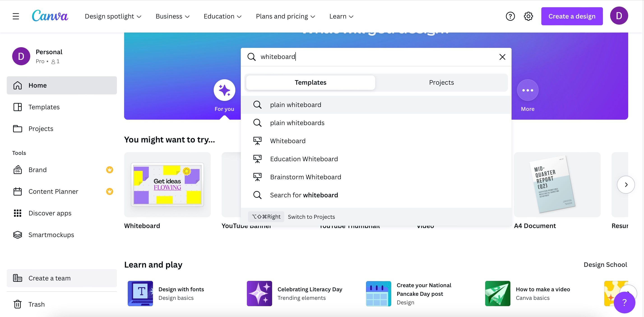Open the Trash

point(37,304)
